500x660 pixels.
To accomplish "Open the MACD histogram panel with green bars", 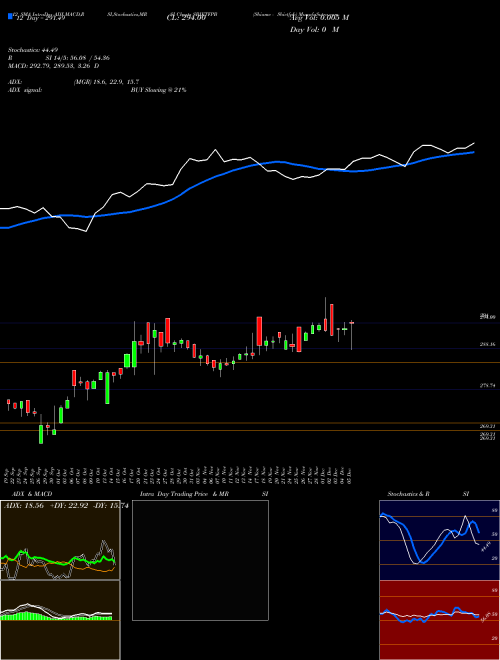I will [60, 620].
